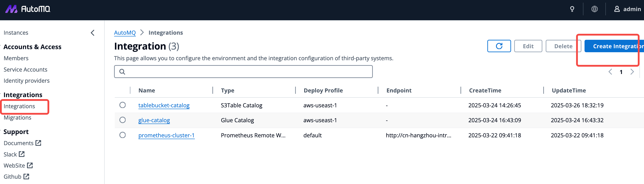Click the UpdateTime column header
This screenshot has height=184, width=644.
(569, 90)
